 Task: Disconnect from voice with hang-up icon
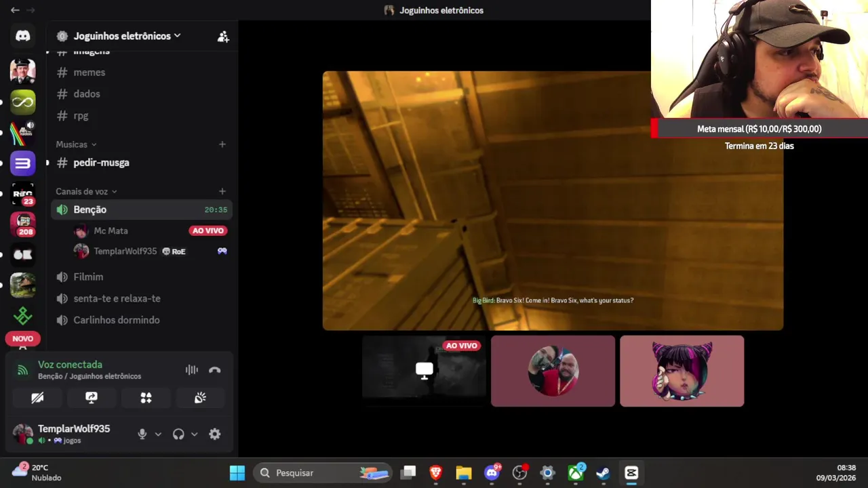click(215, 370)
